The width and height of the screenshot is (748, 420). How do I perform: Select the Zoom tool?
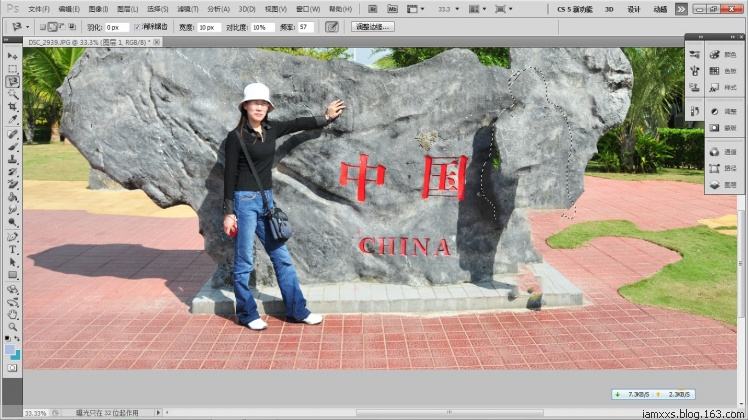[12, 327]
